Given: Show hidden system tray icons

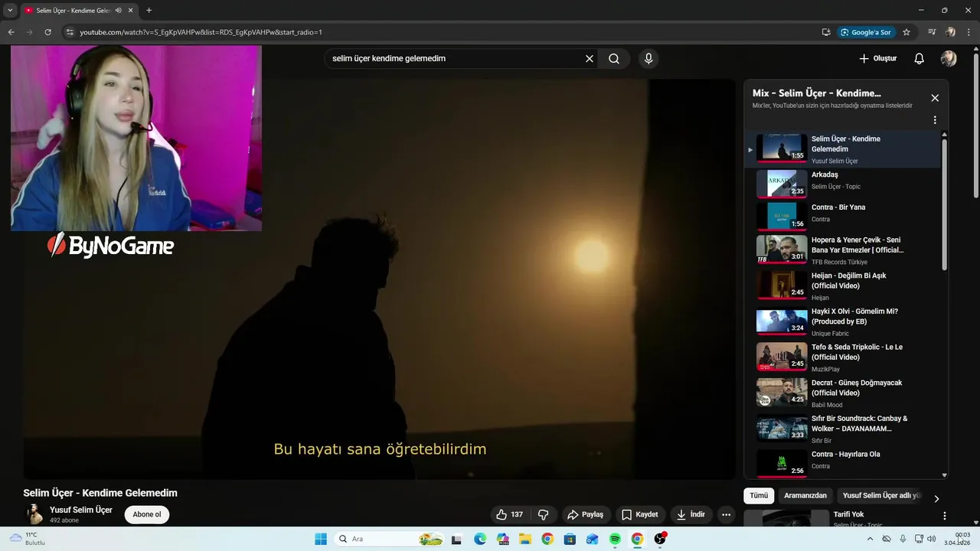Looking at the screenshot, I should point(870,539).
